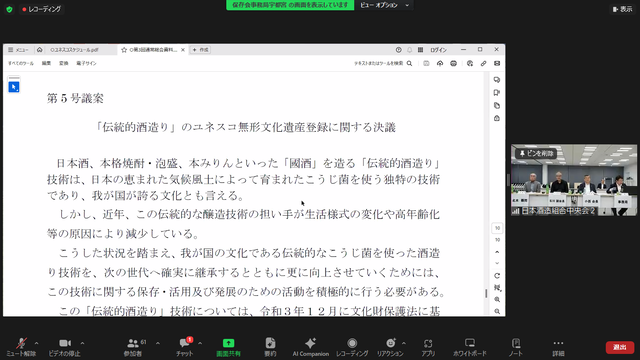Image resolution: width=640 pixels, height=360 pixels.
Task: Go to the previous page arrow
Action: coord(497,252)
